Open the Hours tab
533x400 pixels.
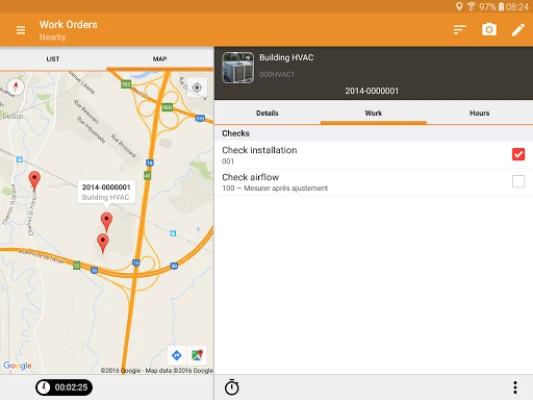point(479,113)
